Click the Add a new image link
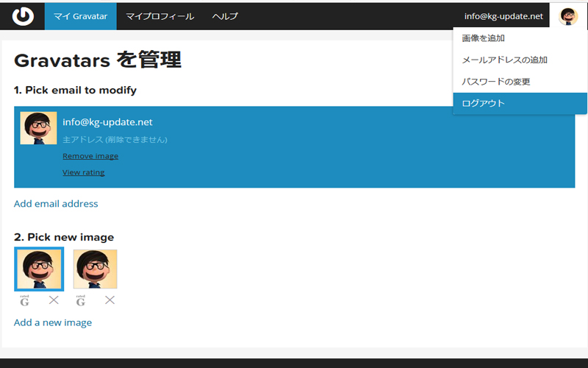The height and width of the screenshot is (368, 588). [53, 322]
